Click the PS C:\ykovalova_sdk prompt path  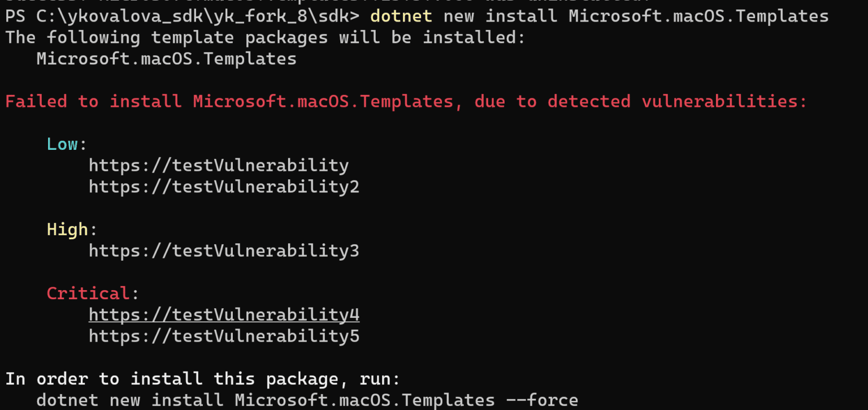(182, 16)
